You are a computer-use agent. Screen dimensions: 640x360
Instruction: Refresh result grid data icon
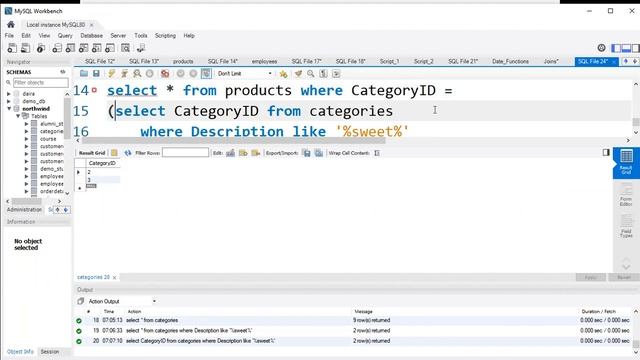pyautogui.click(x=128, y=153)
